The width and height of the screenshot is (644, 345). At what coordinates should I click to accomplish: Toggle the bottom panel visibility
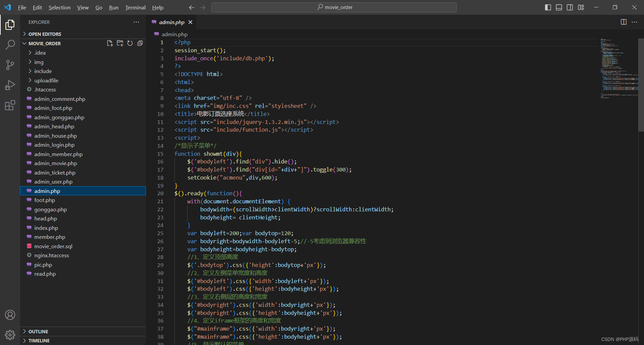(559, 7)
